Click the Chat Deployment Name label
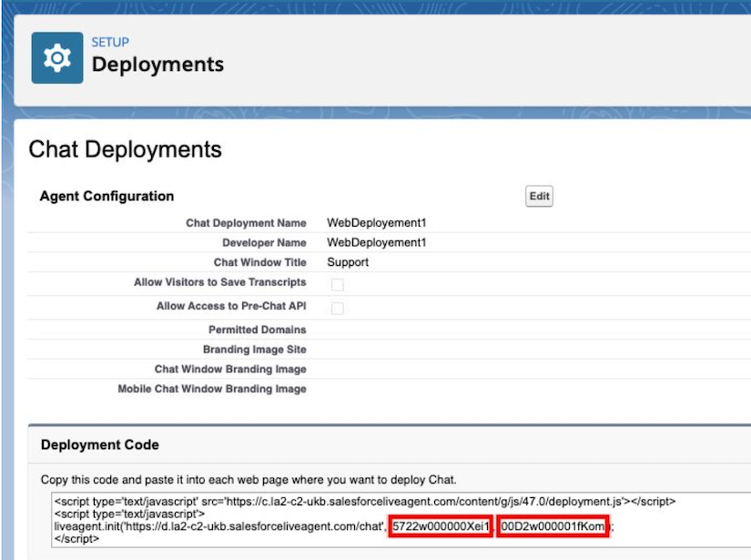751x560 pixels. [246, 223]
